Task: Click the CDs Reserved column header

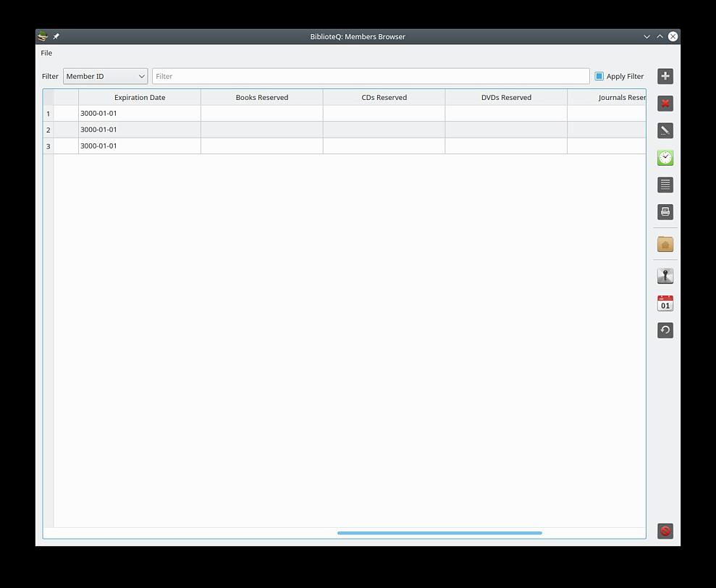Action: point(384,97)
